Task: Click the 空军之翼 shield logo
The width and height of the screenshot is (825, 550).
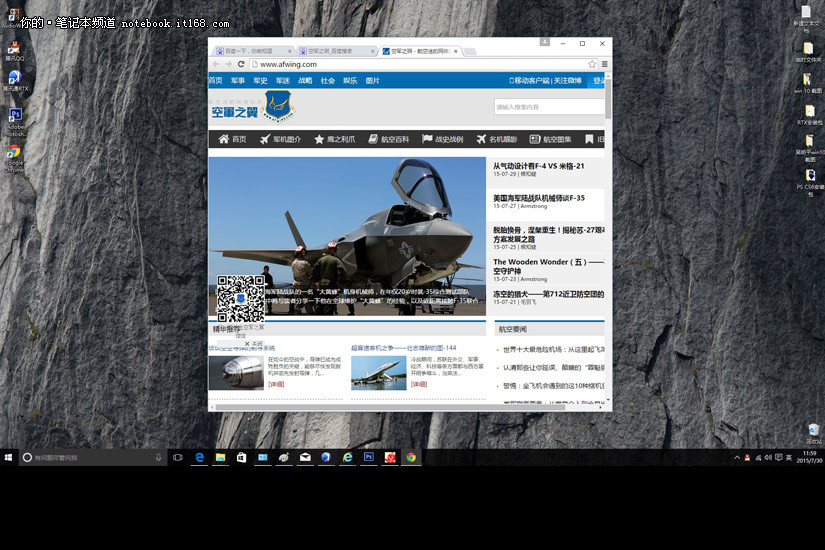Action: point(278,106)
